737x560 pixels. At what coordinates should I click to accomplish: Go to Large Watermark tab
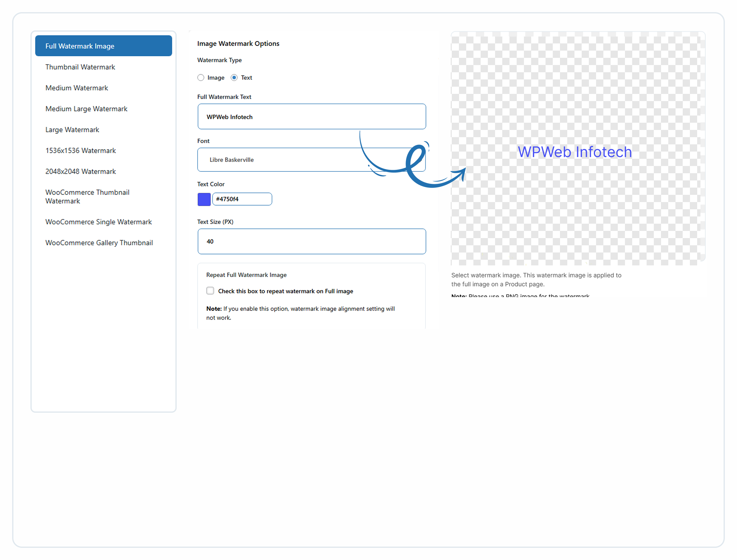pyautogui.click(x=72, y=130)
